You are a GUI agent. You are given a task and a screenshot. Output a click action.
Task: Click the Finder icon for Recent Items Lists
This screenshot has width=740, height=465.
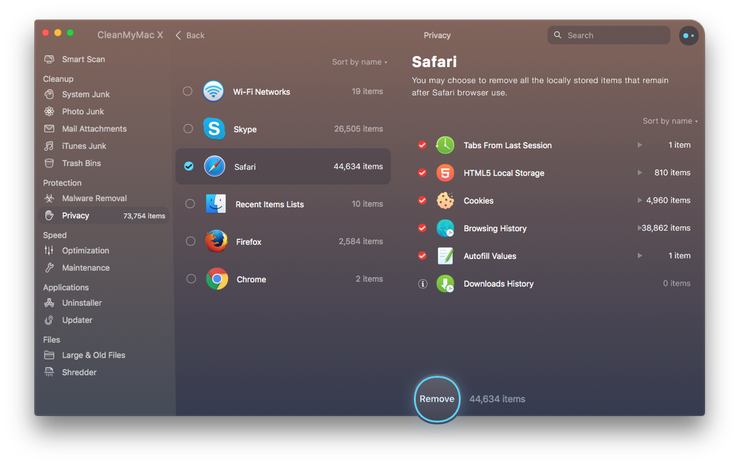pyautogui.click(x=216, y=203)
